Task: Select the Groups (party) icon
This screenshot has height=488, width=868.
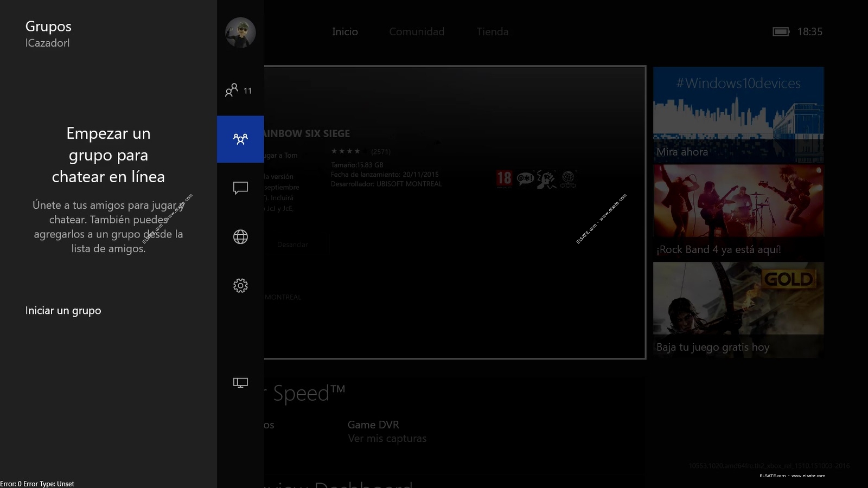Action: pyautogui.click(x=240, y=139)
